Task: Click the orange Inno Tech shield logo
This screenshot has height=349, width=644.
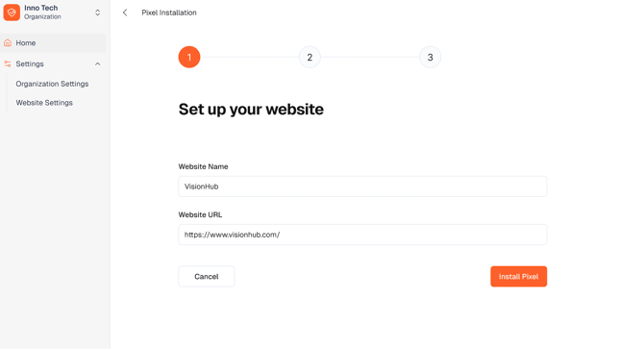Action: (12, 12)
